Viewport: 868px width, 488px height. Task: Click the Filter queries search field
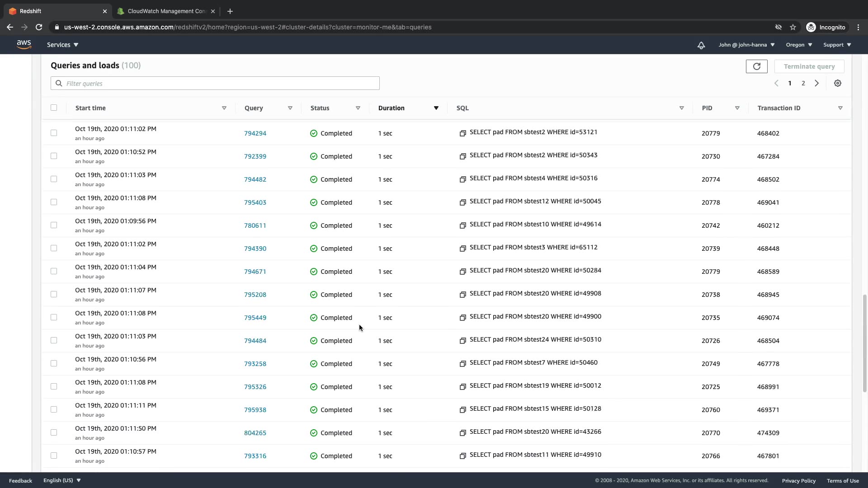click(x=215, y=83)
